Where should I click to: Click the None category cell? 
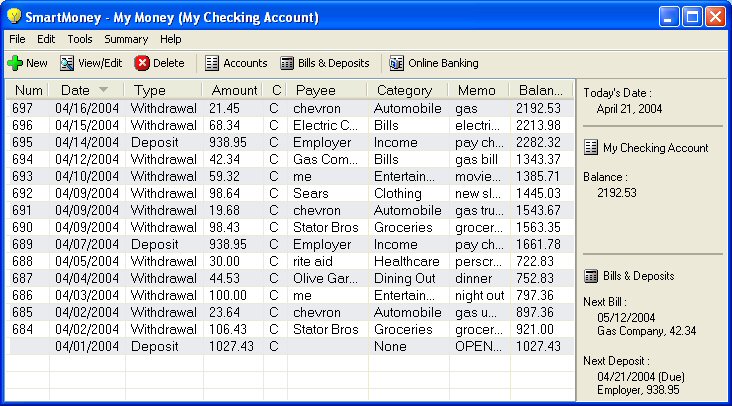[390, 346]
